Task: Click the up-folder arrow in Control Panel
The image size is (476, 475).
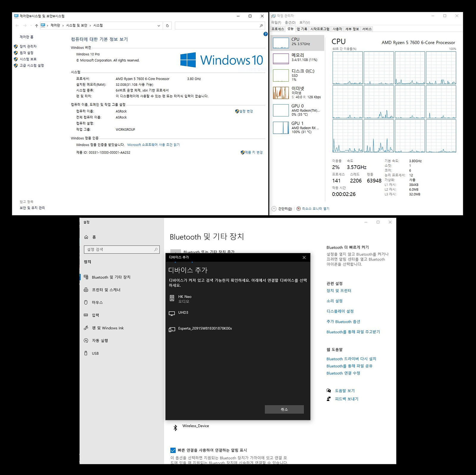Action: point(36,26)
